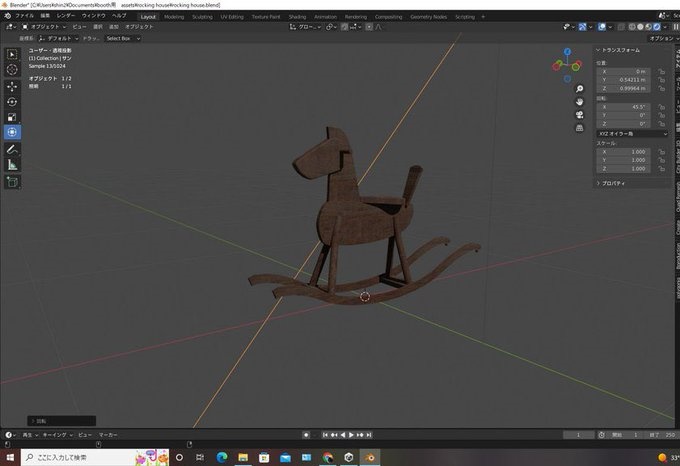Viewport: 680px width, 466px height.
Task: Switch to rendered viewport shading
Action: 657,27
